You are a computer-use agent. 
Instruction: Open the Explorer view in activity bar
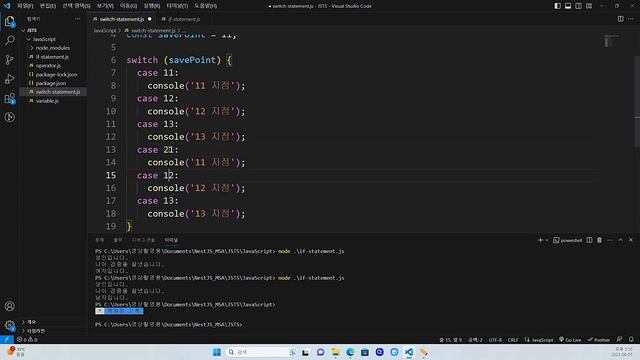tap(9, 21)
